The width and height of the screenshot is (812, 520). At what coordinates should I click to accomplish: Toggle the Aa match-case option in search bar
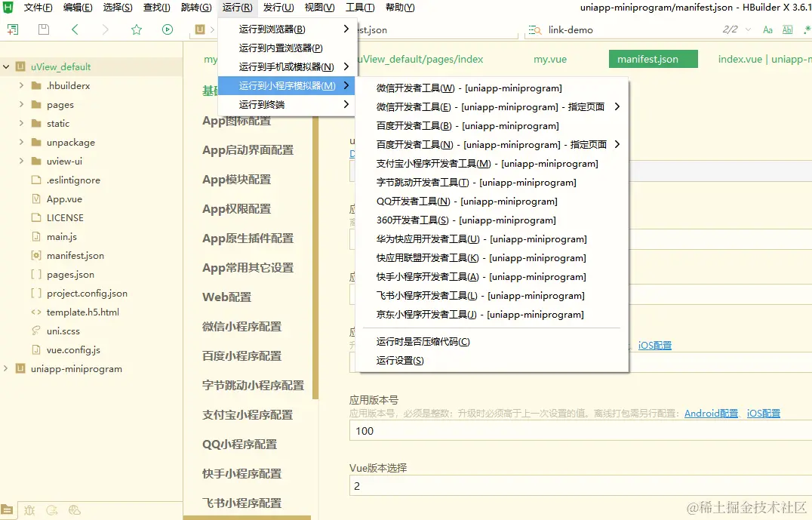click(767, 29)
